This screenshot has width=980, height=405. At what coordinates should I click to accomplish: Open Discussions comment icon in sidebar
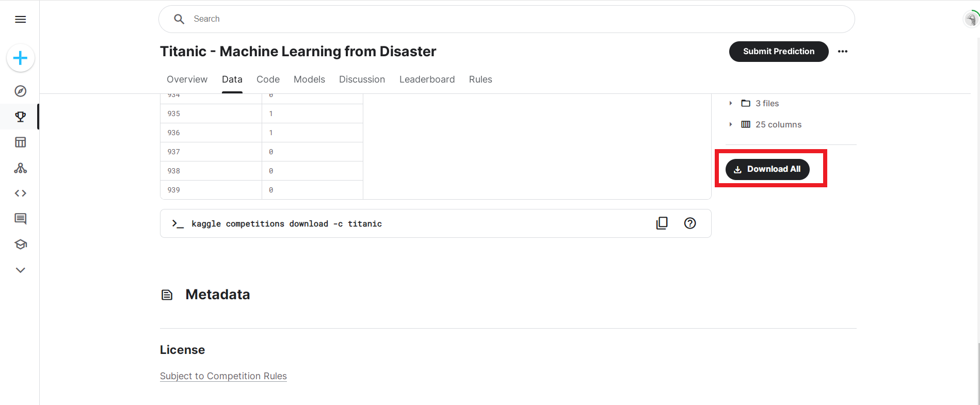[21, 219]
